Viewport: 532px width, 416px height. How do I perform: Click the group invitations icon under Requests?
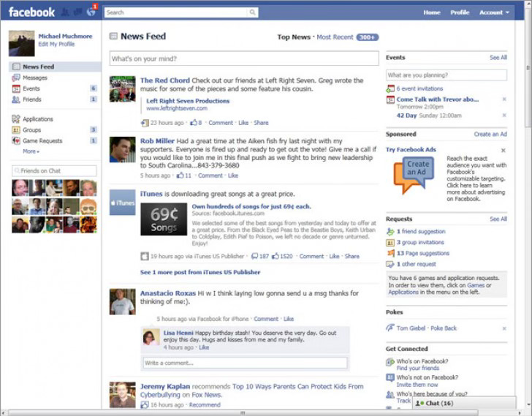click(390, 243)
